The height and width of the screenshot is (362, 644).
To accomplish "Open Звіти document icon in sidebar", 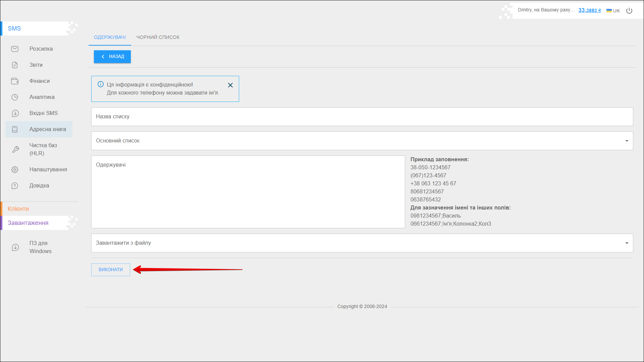I will click(15, 65).
